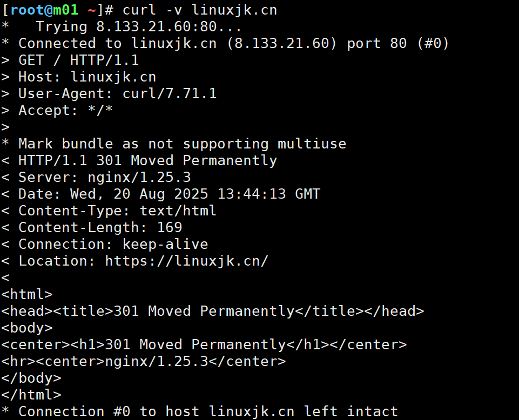Click the IP address in the Connected line
Viewport: 519px width, 420px height.
281,43
